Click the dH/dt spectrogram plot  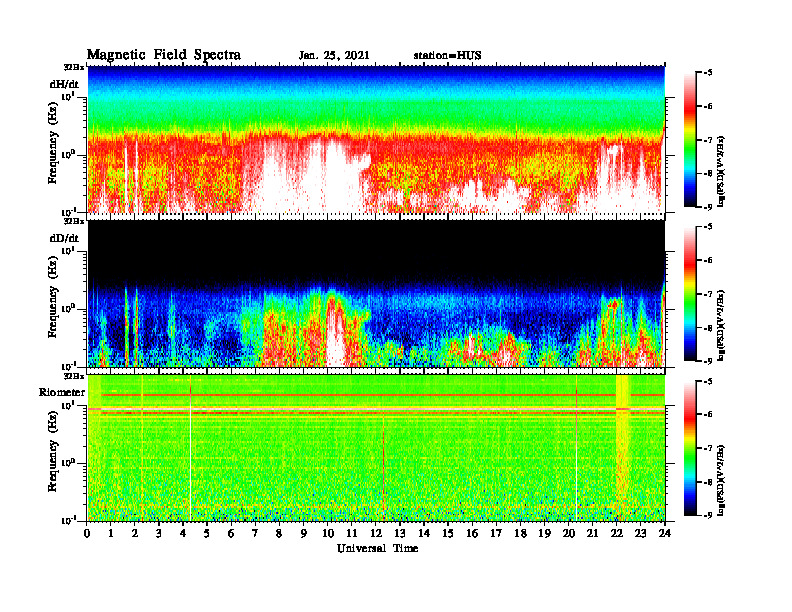(376, 139)
